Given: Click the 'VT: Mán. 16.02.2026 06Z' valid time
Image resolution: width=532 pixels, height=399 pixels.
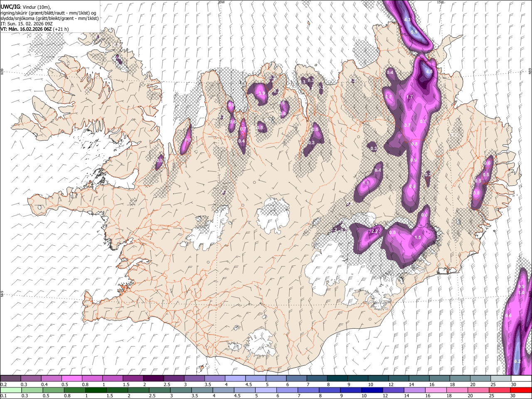Looking at the screenshot, I should (x=26, y=29).
